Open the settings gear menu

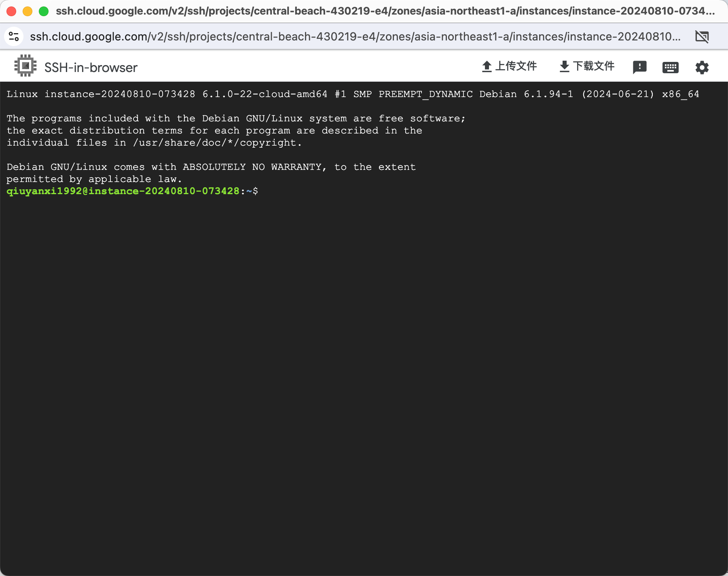pyautogui.click(x=702, y=67)
